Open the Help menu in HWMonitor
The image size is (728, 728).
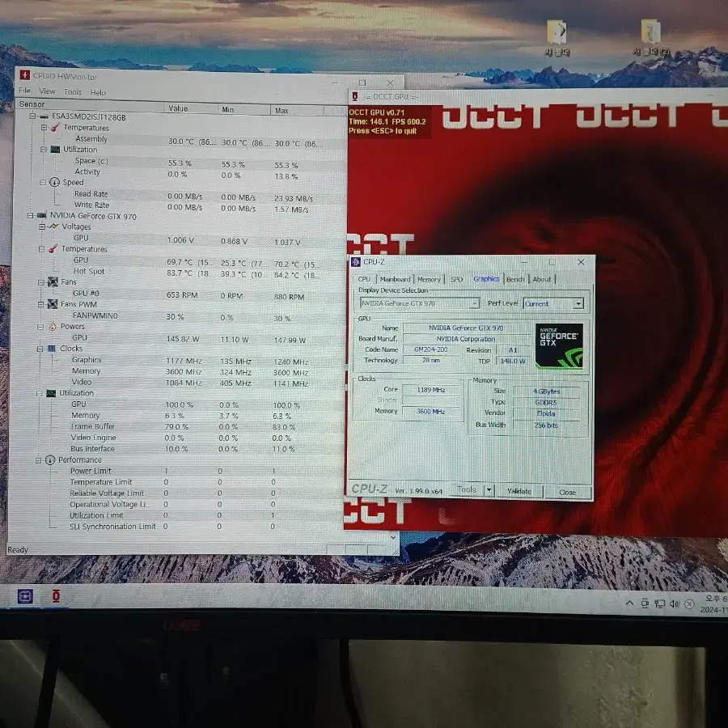coord(98,92)
